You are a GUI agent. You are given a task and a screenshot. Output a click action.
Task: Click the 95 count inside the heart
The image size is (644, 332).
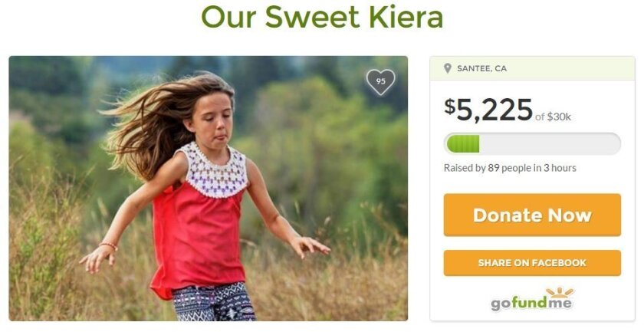coord(381,81)
